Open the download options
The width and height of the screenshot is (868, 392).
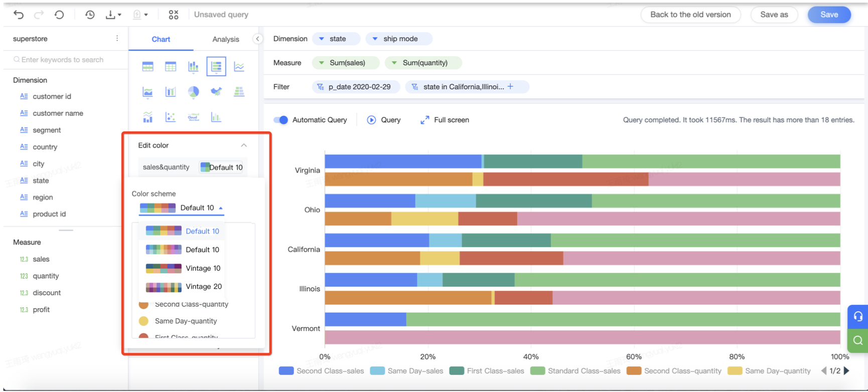click(x=113, y=15)
